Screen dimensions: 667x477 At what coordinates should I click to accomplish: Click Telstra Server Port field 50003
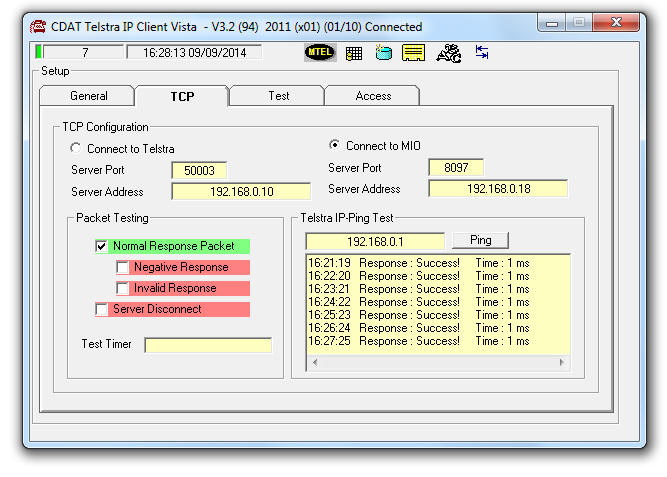click(199, 171)
